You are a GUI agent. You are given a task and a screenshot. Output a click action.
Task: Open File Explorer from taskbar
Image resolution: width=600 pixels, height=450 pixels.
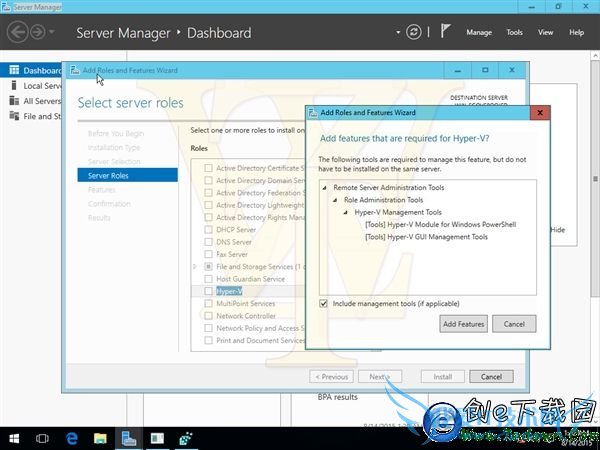pyautogui.click(x=100, y=439)
